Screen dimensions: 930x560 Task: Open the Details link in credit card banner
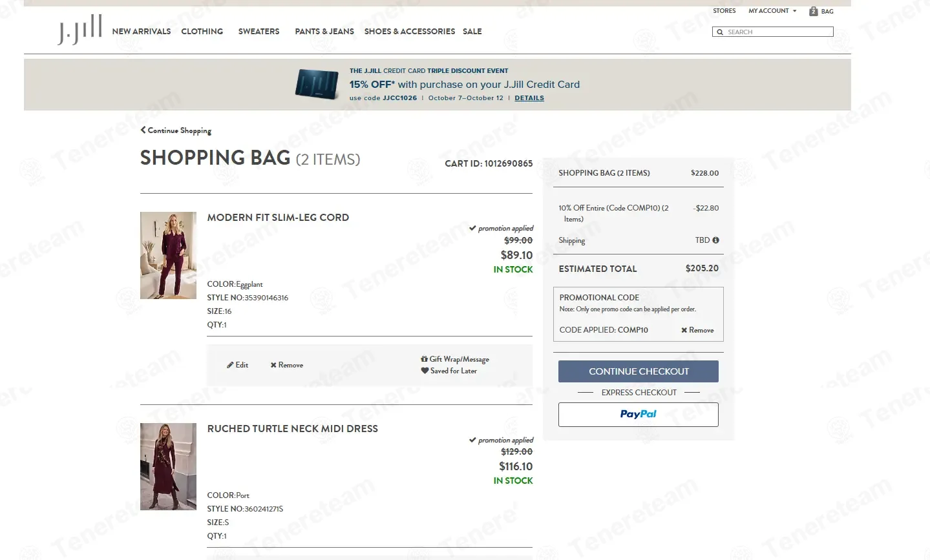tap(529, 98)
